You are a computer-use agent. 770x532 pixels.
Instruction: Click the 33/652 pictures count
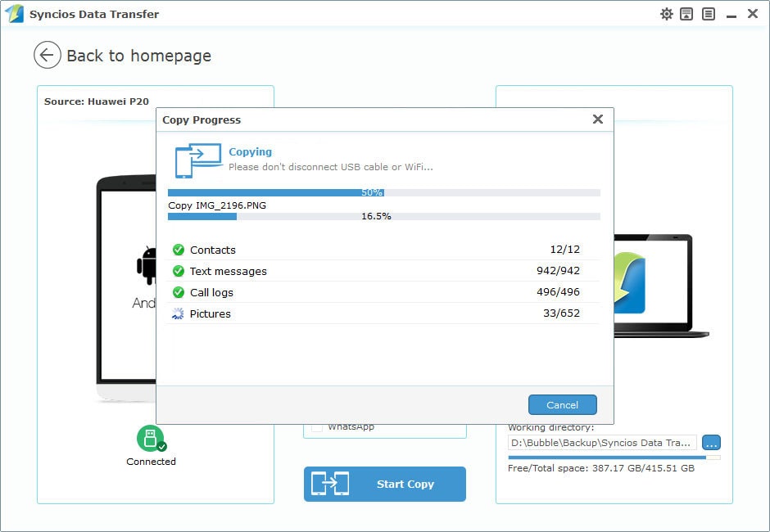[x=561, y=313]
